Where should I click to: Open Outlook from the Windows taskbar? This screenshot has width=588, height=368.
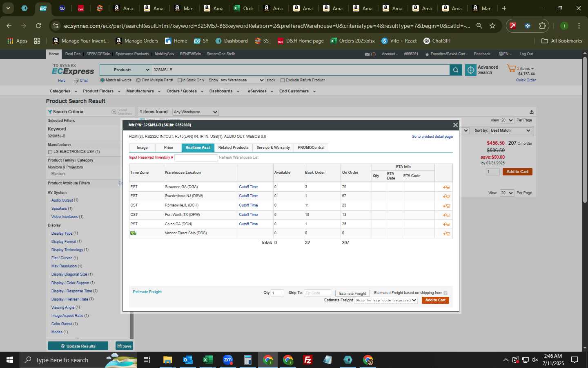click(187, 360)
